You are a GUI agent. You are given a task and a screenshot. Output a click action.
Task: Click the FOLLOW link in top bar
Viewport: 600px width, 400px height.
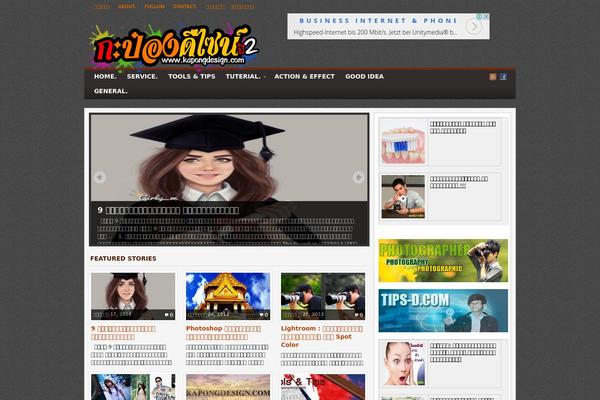(x=155, y=7)
